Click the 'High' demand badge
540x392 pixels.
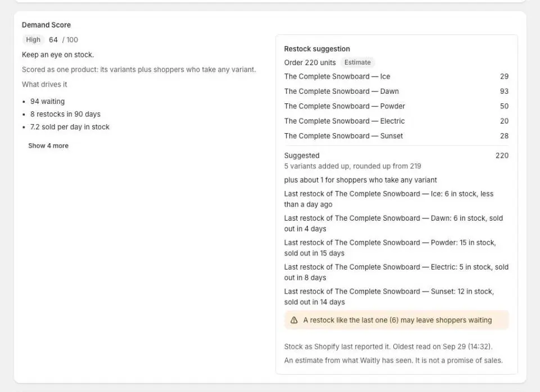coord(33,39)
